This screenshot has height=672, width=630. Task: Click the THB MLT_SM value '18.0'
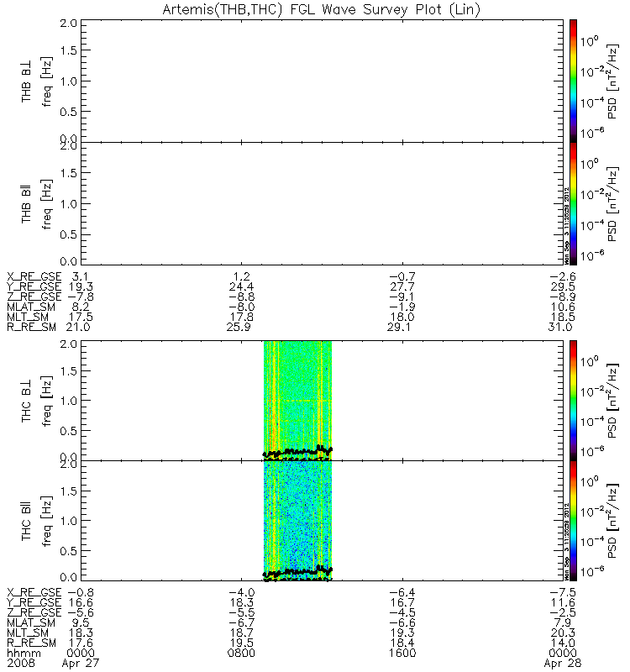tap(402, 318)
